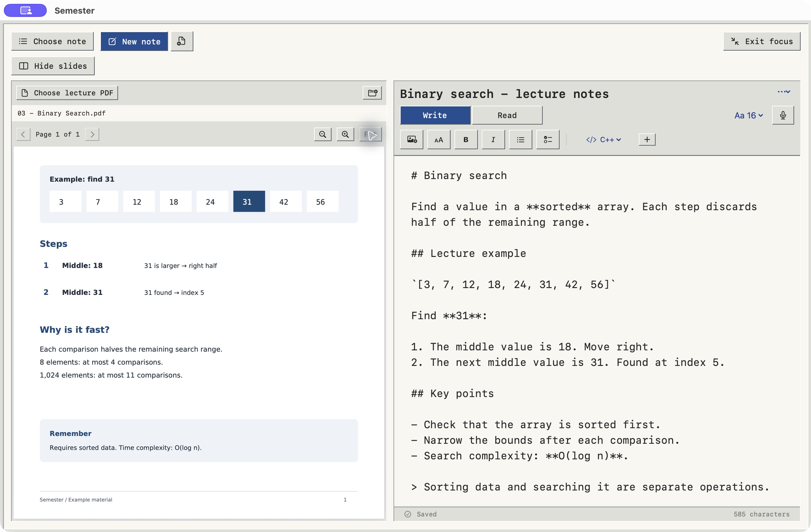Click the '# Binary search' heading line
The image size is (811, 532).
click(459, 176)
